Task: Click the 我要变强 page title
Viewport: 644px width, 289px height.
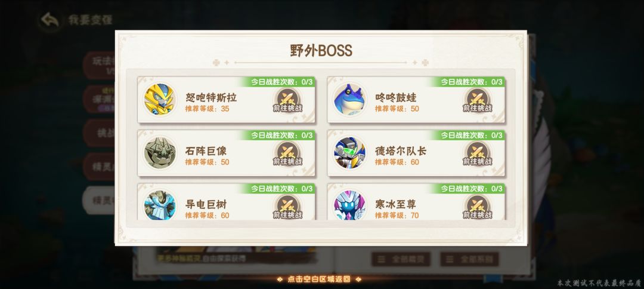Action: tap(91, 19)
